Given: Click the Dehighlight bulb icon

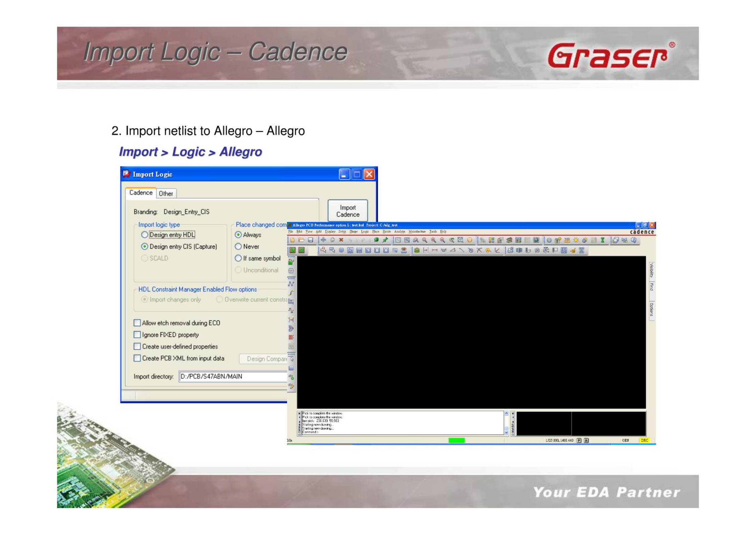Looking at the screenshot, I should (584, 240).
